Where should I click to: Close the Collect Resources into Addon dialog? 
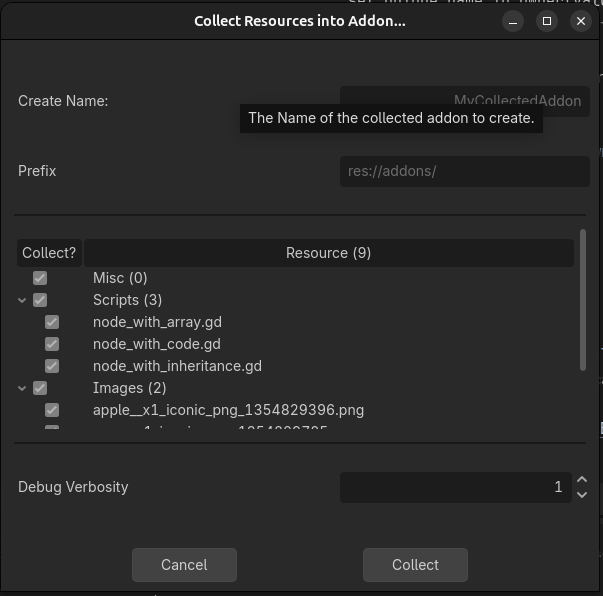tap(581, 21)
